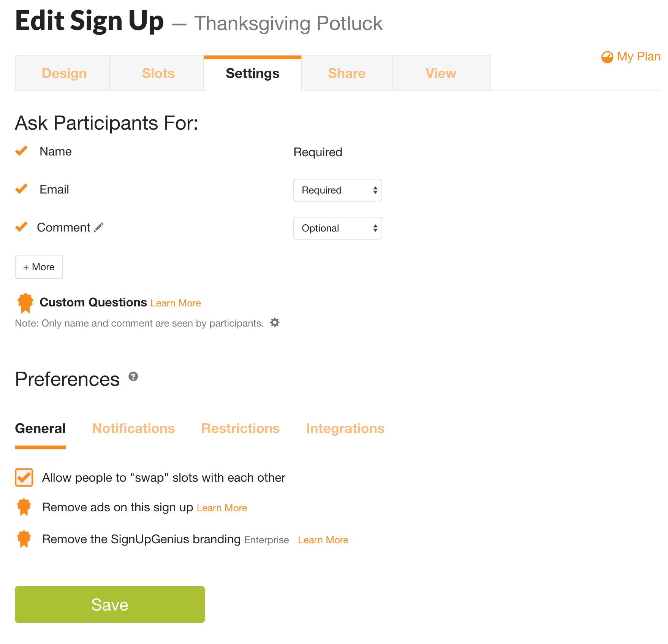Open the Email Required dropdown
Image resolution: width=668 pixels, height=644 pixels.
pyautogui.click(x=337, y=190)
